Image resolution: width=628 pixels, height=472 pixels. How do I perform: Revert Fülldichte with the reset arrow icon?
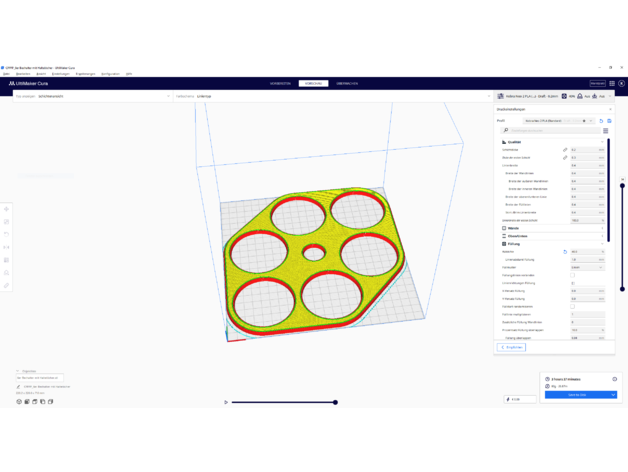[565, 252]
